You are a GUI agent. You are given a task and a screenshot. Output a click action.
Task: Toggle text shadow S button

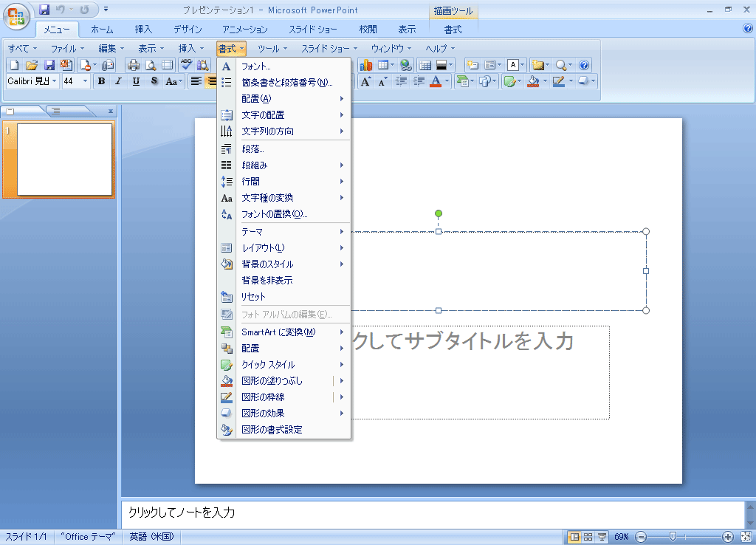point(154,81)
